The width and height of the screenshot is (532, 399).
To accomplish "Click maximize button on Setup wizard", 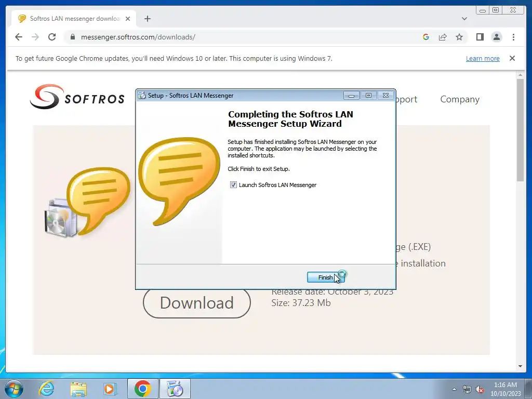I will pos(368,96).
